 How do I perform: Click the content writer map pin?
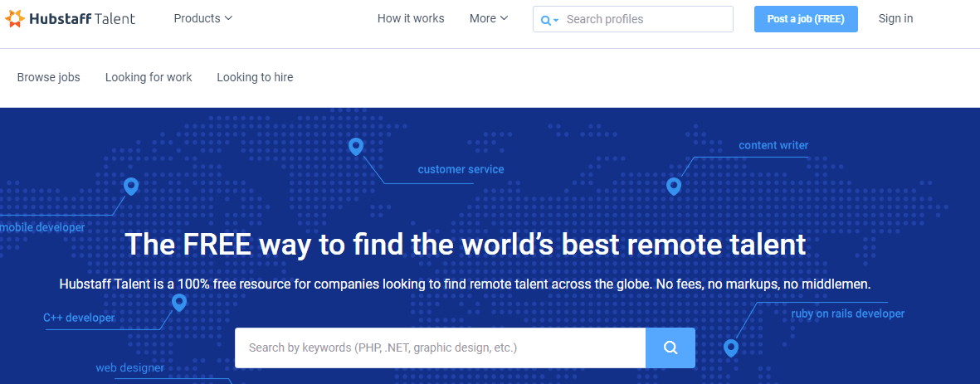(673, 186)
